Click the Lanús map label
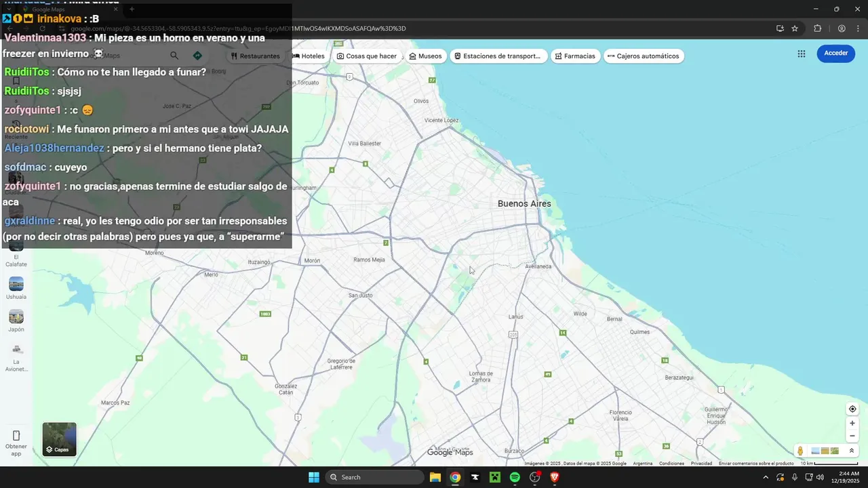The height and width of the screenshot is (488, 868). 515,317
